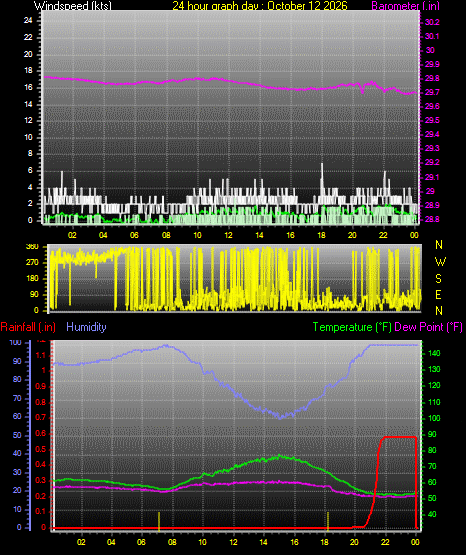
Task: Click the "28.8" barometer scale value
Action: point(432,219)
